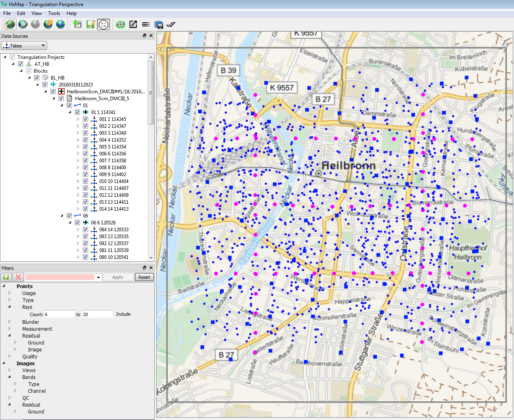Expand tree item 010 10 114404
This screenshot has height=420, width=514.
pyautogui.click(x=78, y=181)
